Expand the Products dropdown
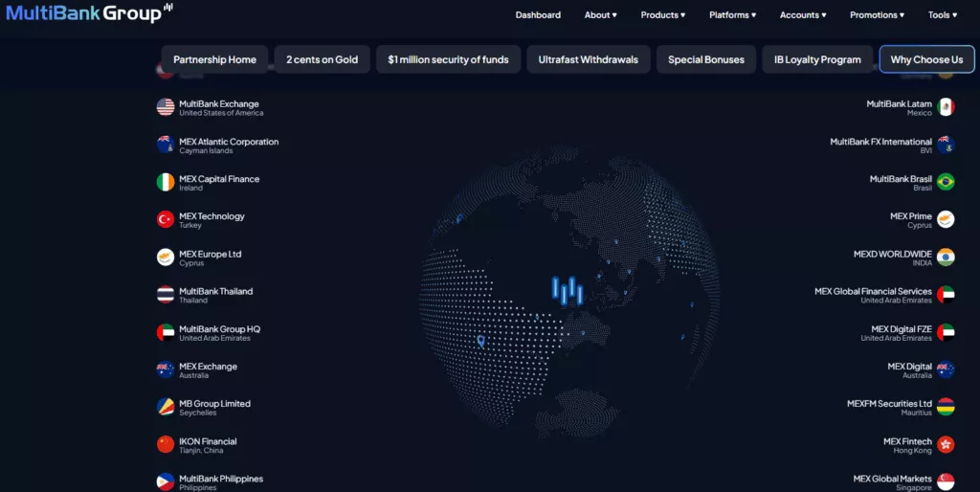Image resolution: width=980 pixels, height=492 pixels. (x=663, y=15)
